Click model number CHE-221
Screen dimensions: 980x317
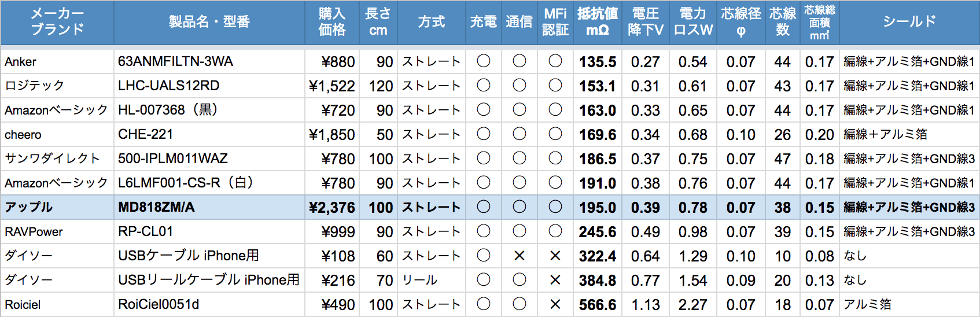click(145, 134)
